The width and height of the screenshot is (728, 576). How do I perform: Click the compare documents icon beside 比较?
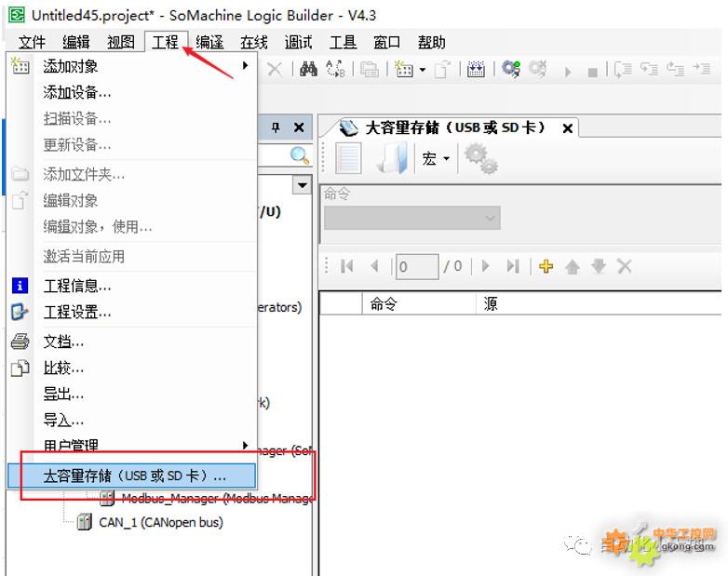tap(20, 368)
